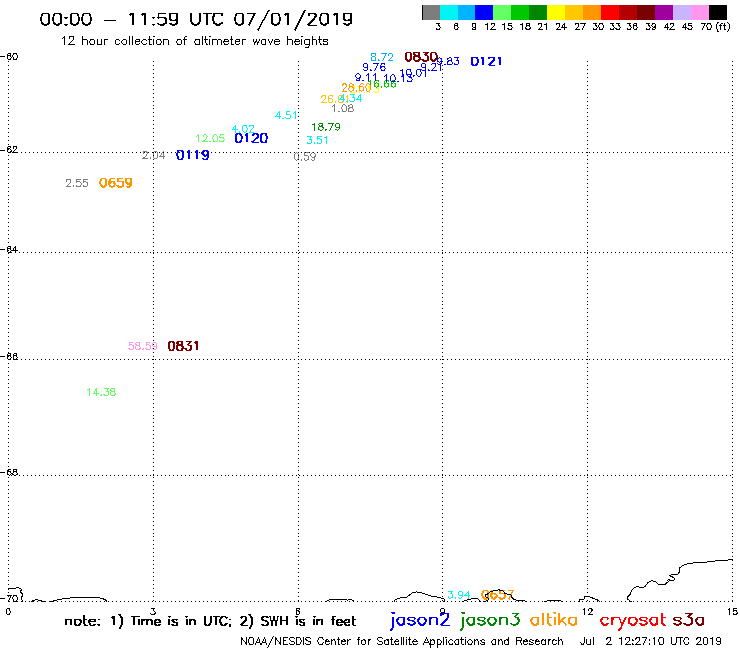Click the pink 58.53 wave height value
The width and height of the screenshot is (740, 650).
pyautogui.click(x=143, y=346)
